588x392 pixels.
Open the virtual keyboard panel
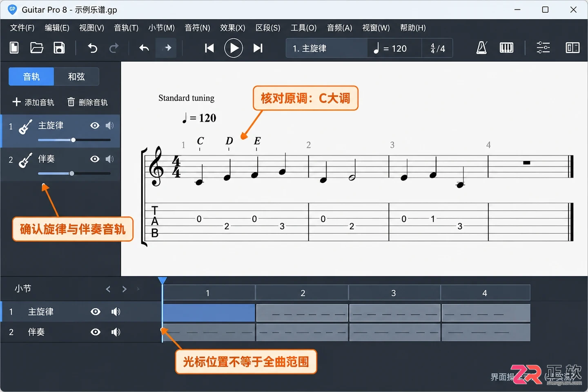[x=506, y=48]
